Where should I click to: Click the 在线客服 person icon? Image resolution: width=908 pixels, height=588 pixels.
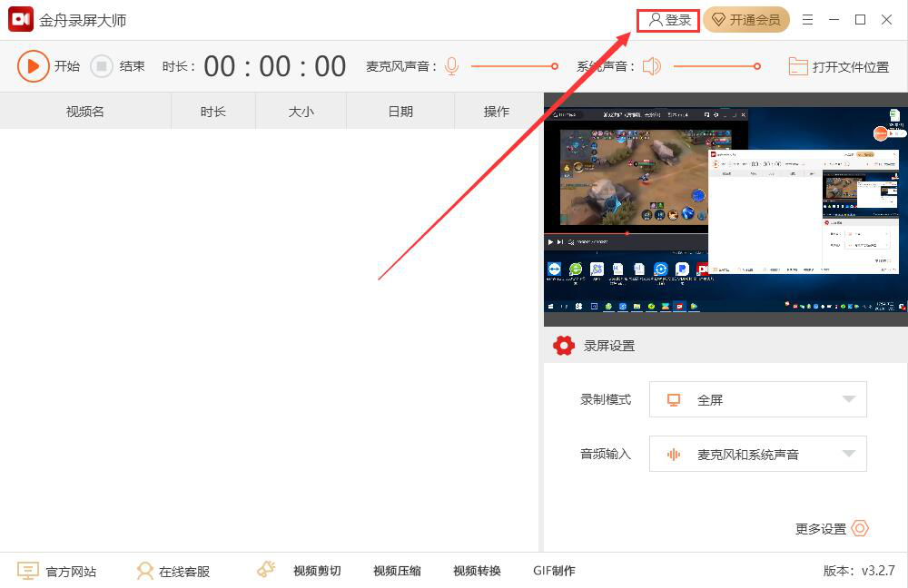point(144,571)
